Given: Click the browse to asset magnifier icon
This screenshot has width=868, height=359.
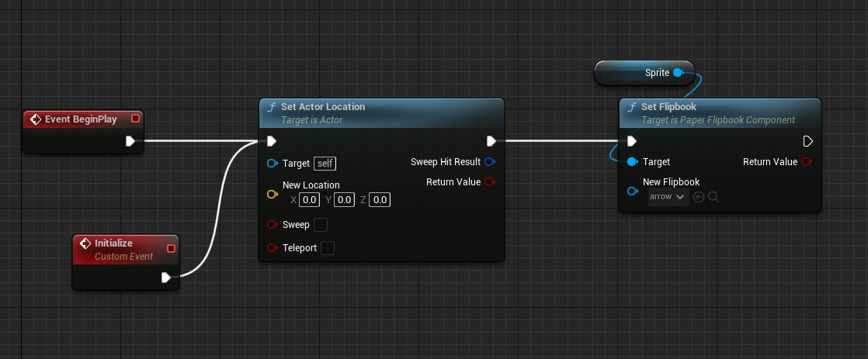Looking at the screenshot, I should tap(713, 198).
